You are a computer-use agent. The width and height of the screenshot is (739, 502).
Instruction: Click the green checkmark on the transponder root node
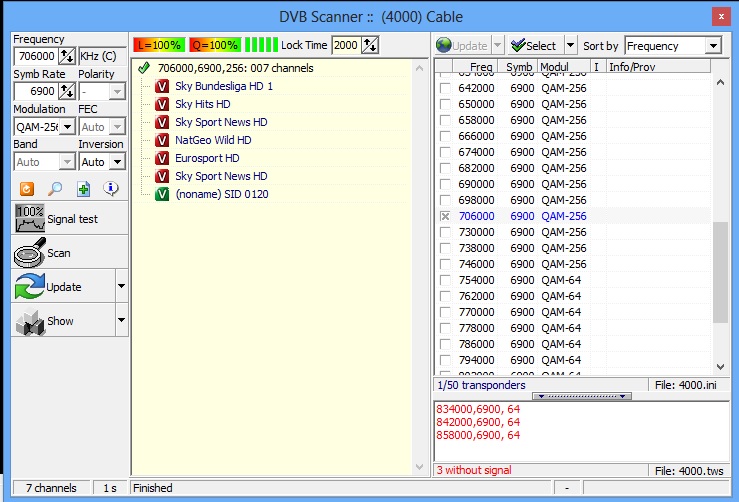144,68
